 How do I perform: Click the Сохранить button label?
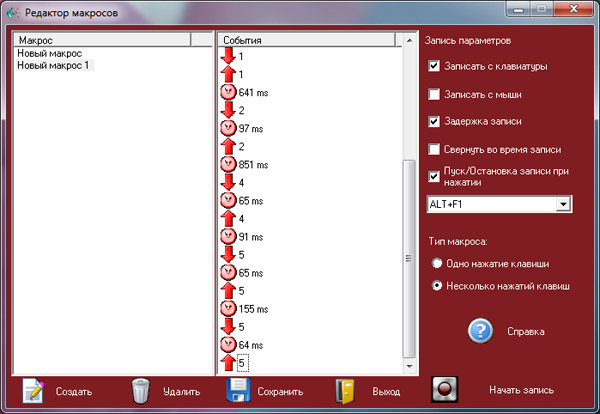pos(280,391)
